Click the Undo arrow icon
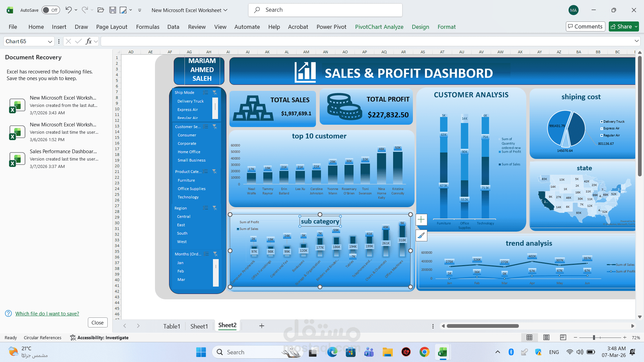The height and width of the screenshot is (362, 644). 68,10
